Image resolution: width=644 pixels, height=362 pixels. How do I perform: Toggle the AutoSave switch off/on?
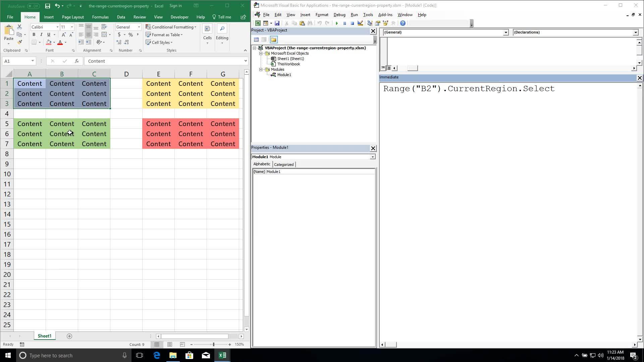33,6
